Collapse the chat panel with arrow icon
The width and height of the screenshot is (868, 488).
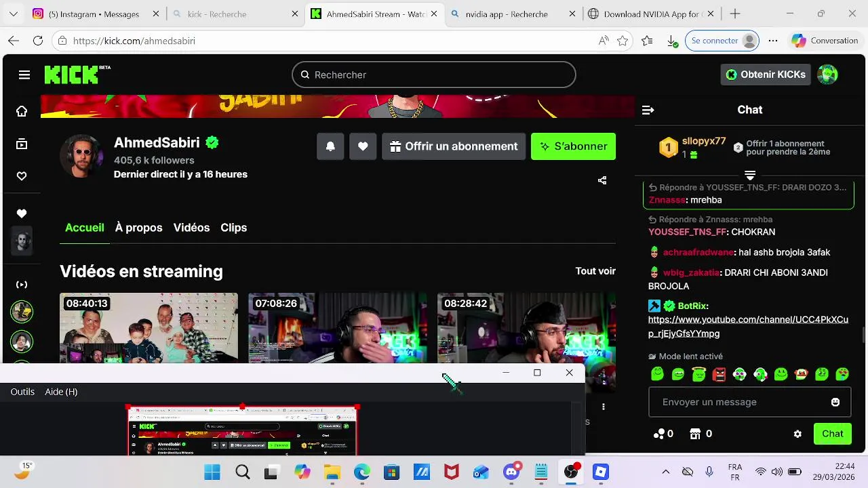click(x=648, y=110)
